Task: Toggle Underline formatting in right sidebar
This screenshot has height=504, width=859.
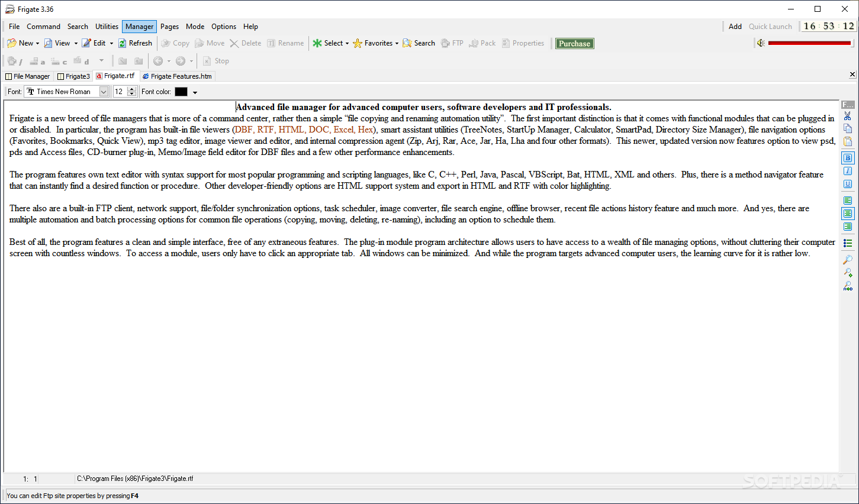Action: [848, 184]
